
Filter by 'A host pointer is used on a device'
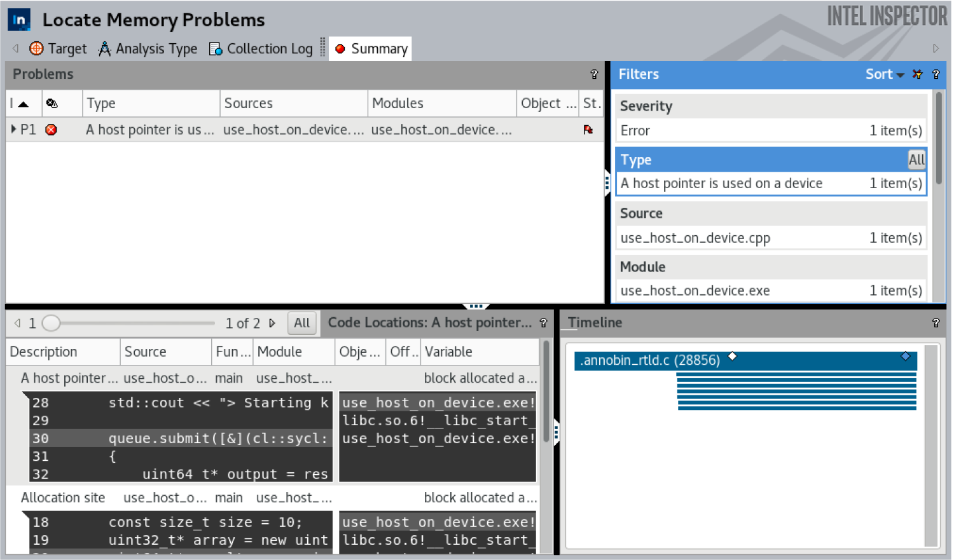[771, 183]
